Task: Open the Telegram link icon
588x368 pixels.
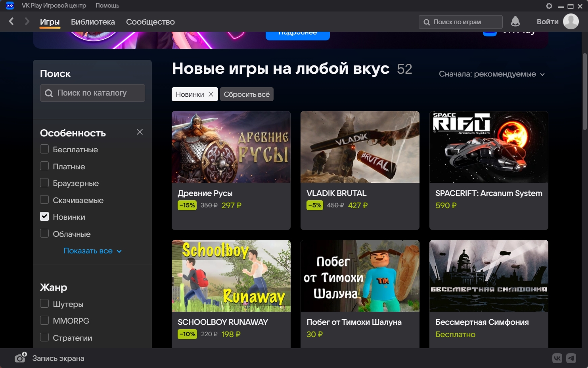Action: (571, 358)
